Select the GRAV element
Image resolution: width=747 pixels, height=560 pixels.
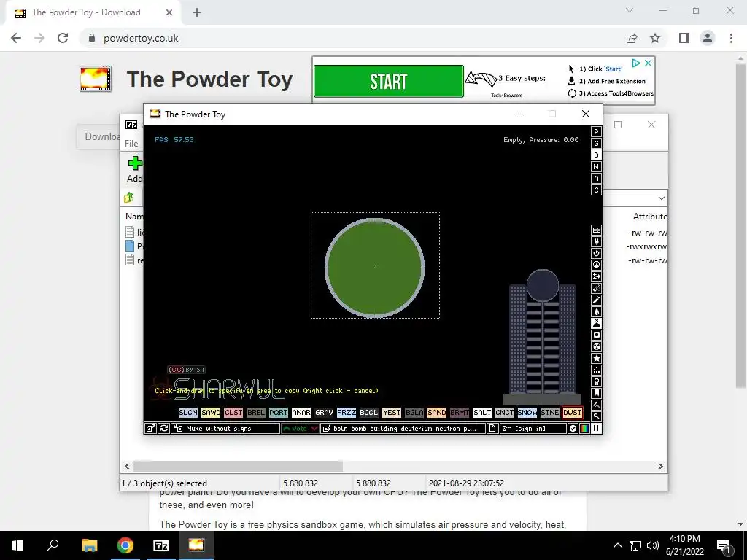coord(324,413)
